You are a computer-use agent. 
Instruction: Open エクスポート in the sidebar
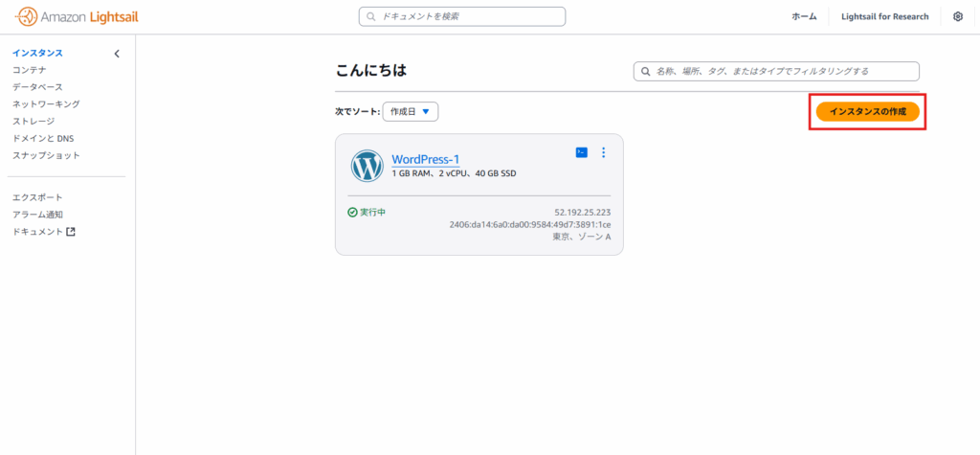[x=37, y=197]
